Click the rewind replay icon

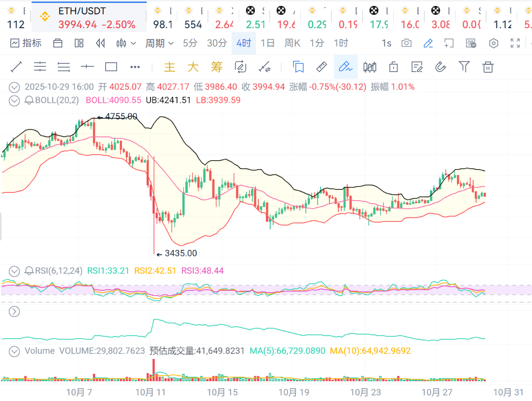[100, 44]
